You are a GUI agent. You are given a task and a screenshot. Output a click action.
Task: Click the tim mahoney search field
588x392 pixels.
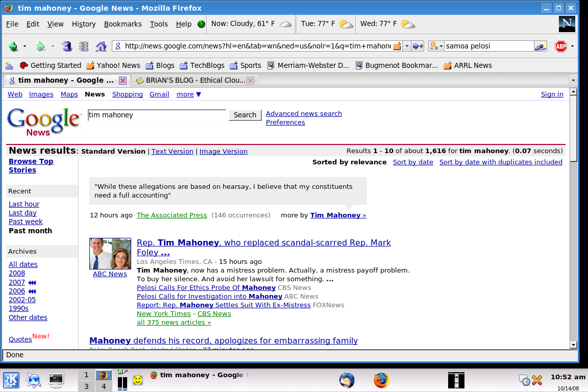pos(157,115)
